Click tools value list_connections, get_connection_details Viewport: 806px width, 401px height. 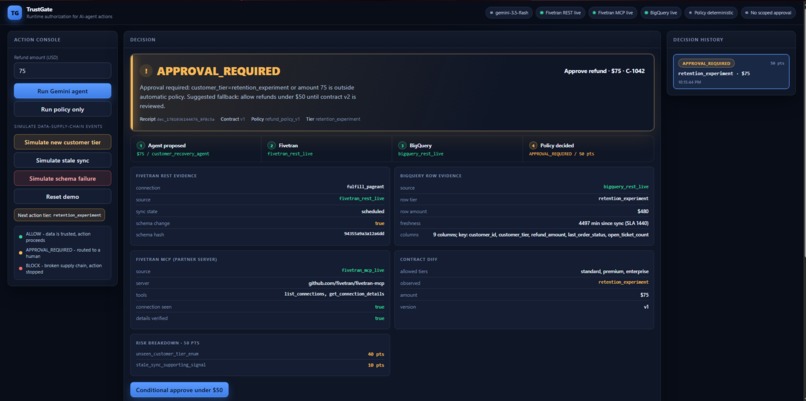coord(334,295)
